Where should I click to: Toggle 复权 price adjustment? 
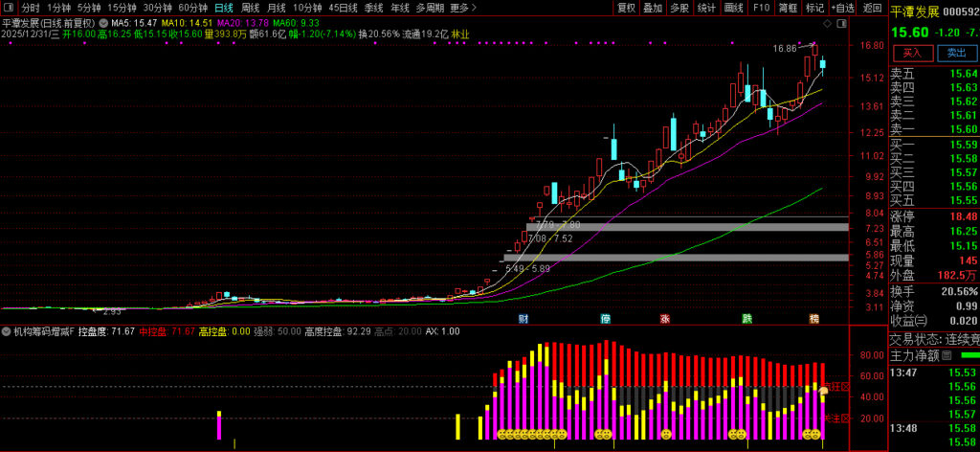(x=626, y=8)
